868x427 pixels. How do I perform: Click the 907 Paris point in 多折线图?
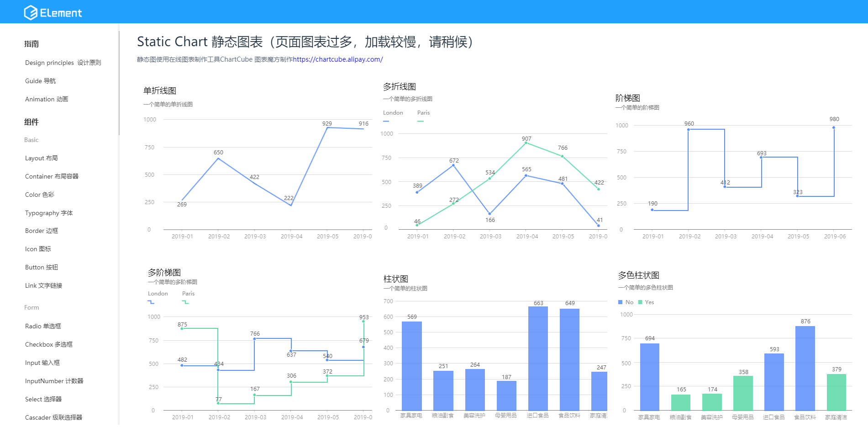(x=526, y=143)
